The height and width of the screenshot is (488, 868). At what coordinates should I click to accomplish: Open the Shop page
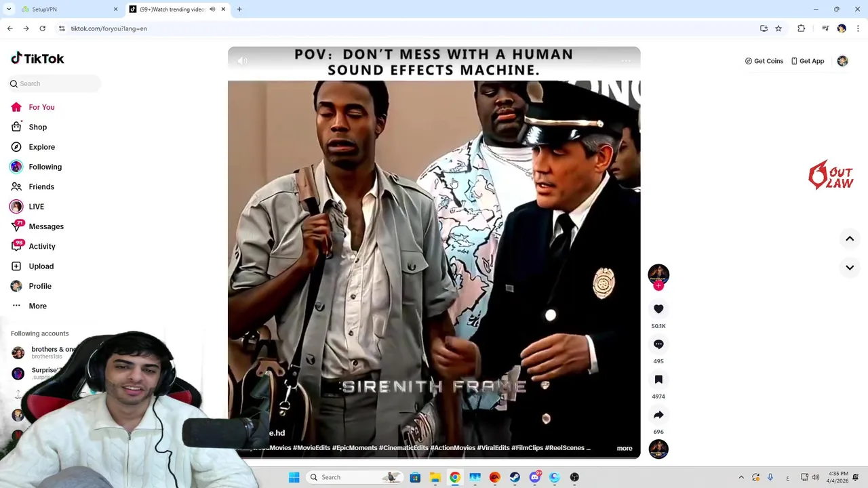tap(37, 127)
